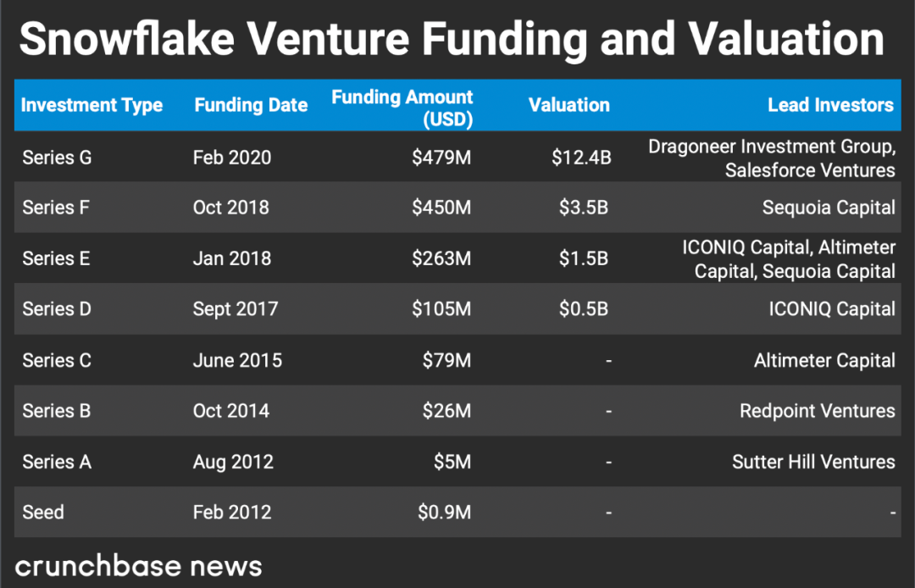Click the Sequoia Capital entry for Series F
This screenshot has width=915, height=588.
click(829, 207)
